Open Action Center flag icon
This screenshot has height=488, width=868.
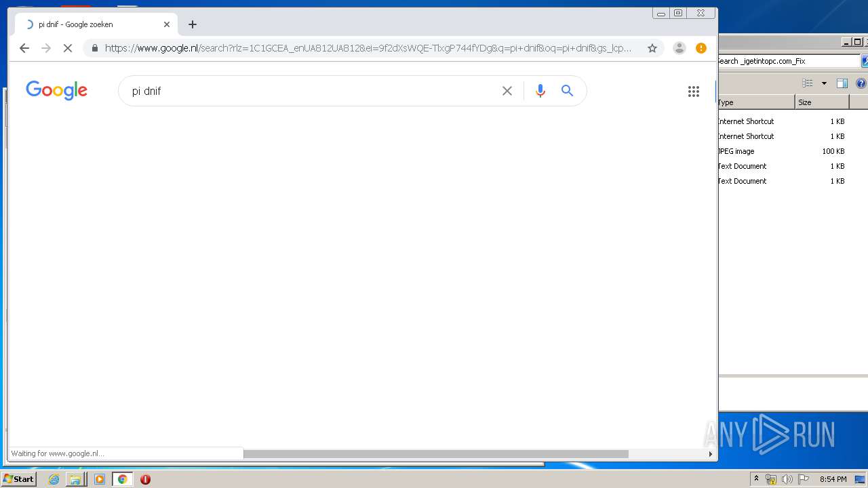click(x=804, y=479)
